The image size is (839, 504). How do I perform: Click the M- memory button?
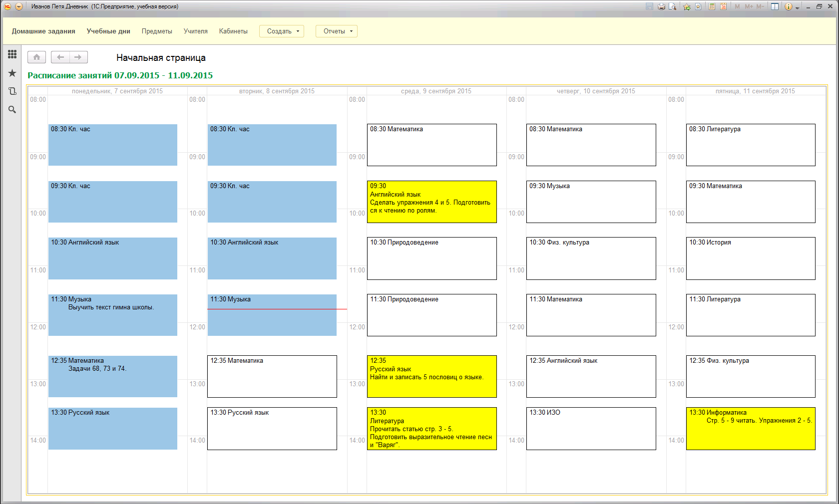pos(760,6)
